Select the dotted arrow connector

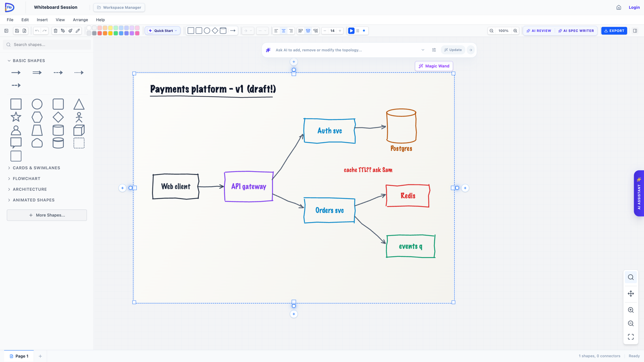click(79, 72)
